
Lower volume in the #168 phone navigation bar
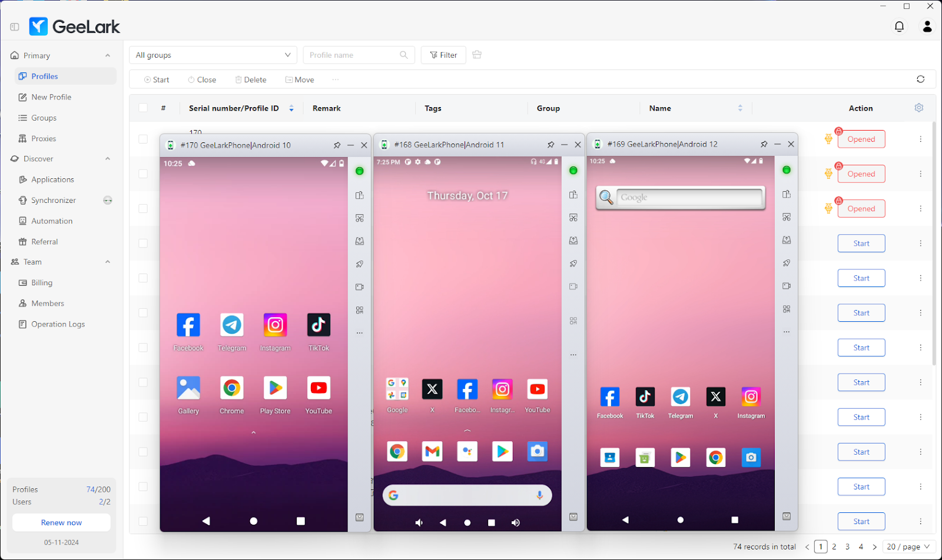(419, 523)
